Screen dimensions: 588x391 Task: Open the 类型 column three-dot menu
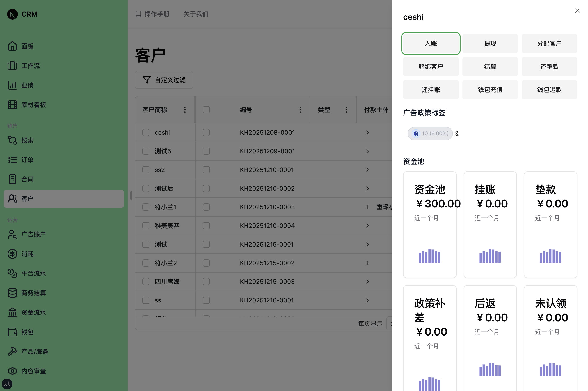point(346,110)
